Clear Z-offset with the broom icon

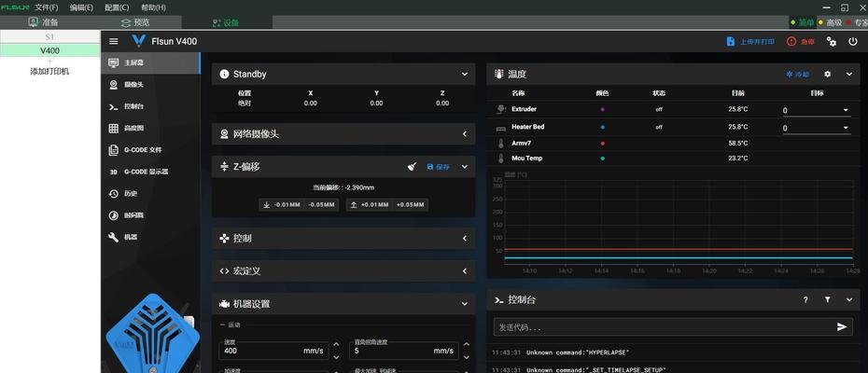click(412, 167)
